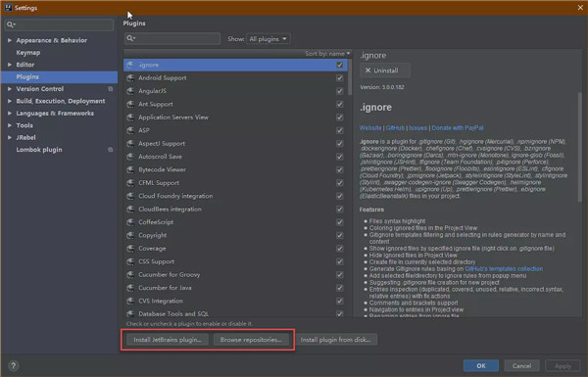Disable the Ant Support plugin checkbox
Image resolution: width=588 pixels, height=377 pixels.
[340, 104]
